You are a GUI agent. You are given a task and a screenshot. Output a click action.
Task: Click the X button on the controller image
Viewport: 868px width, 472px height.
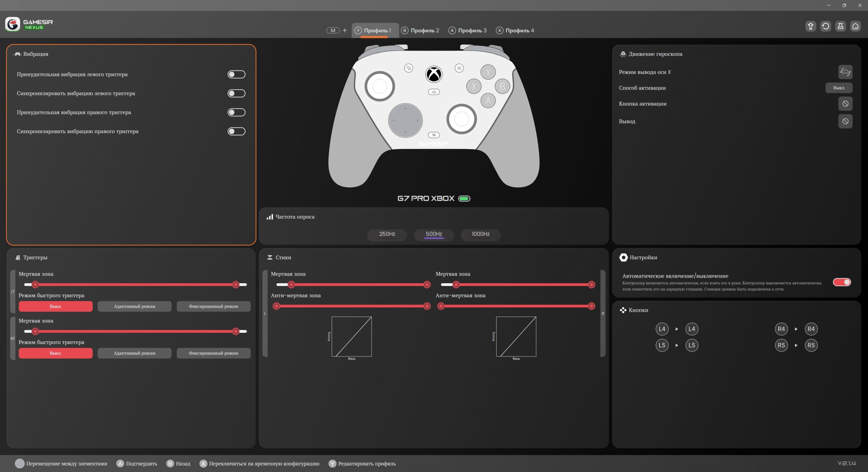point(474,86)
